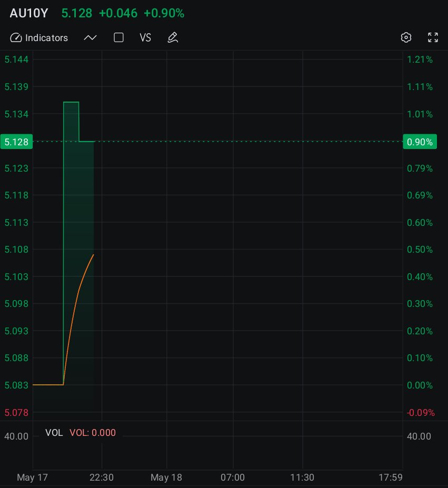This screenshot has width=448, height=488.
Task: Click the 5.123 axis label
Action: [16, 168]
